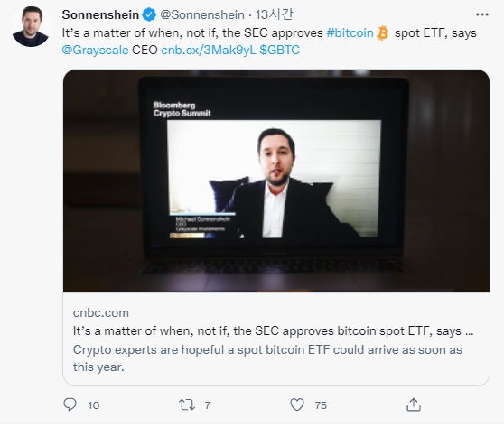Click the cnbc.com card domain
Screen dimensions: 504x427
coord(100,312)
